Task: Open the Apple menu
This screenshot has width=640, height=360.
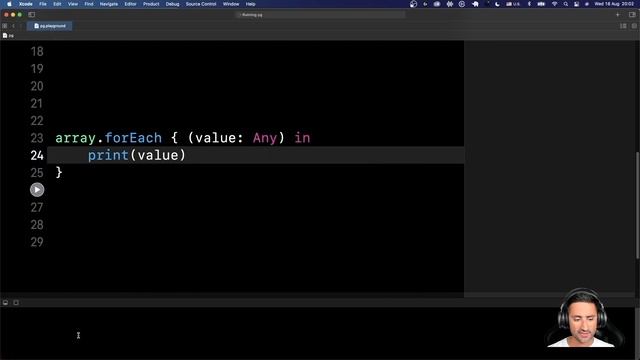Action: point(9,4)
